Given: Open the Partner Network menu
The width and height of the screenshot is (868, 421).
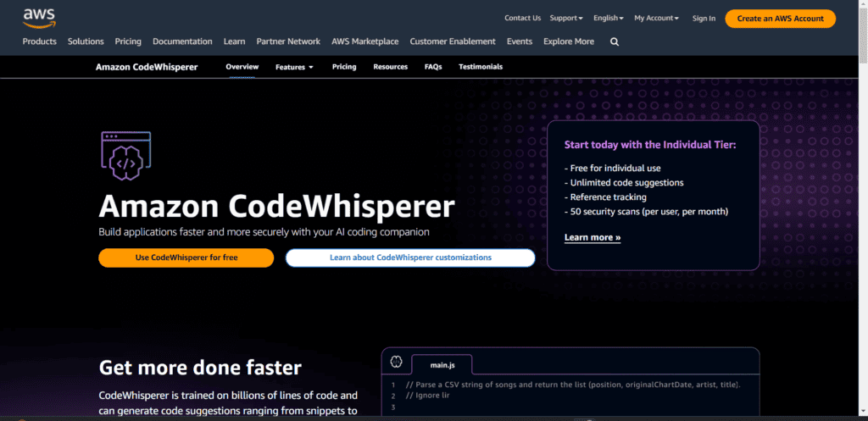Looking at the screenshot, I should (288, 42).
